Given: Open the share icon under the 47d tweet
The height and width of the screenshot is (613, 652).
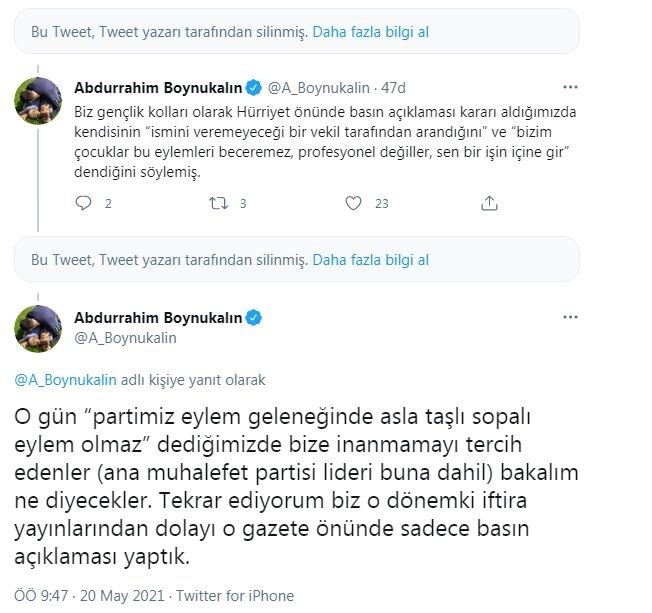Looking at the screenshot, I should pos(489,203).
